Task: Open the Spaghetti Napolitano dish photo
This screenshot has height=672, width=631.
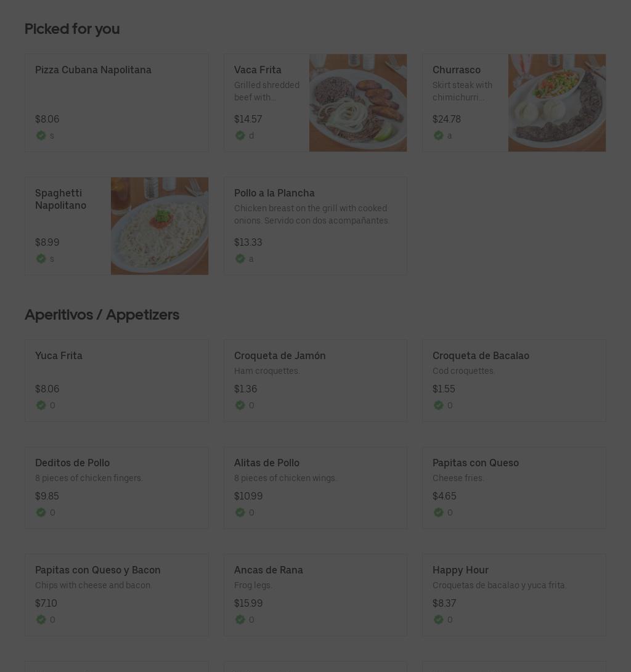Action: 160,226
